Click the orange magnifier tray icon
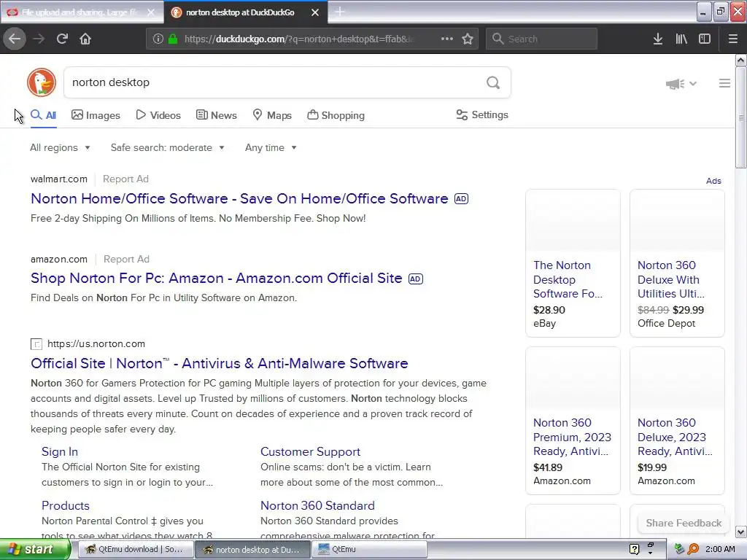Viewport: 747px width, 560px height. [693, 549]
